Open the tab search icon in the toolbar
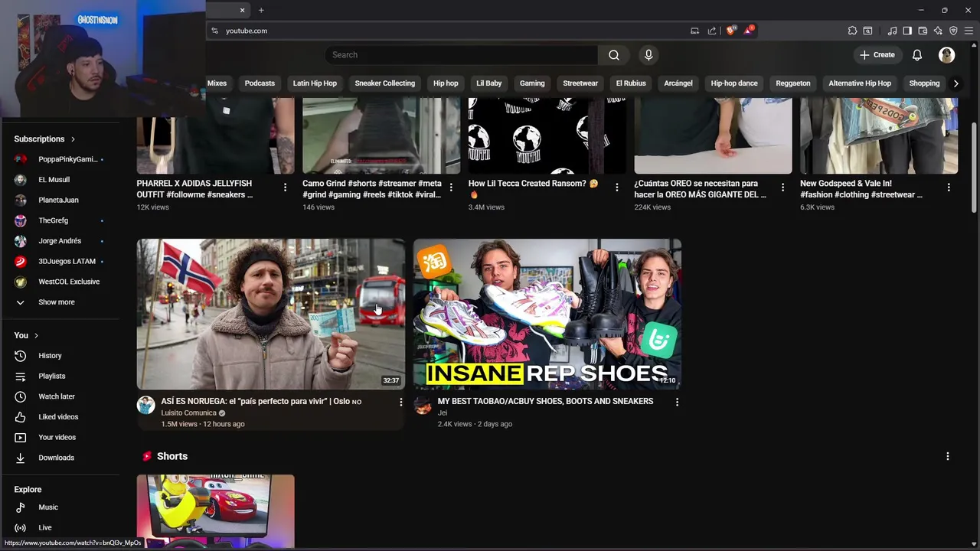 867,31
